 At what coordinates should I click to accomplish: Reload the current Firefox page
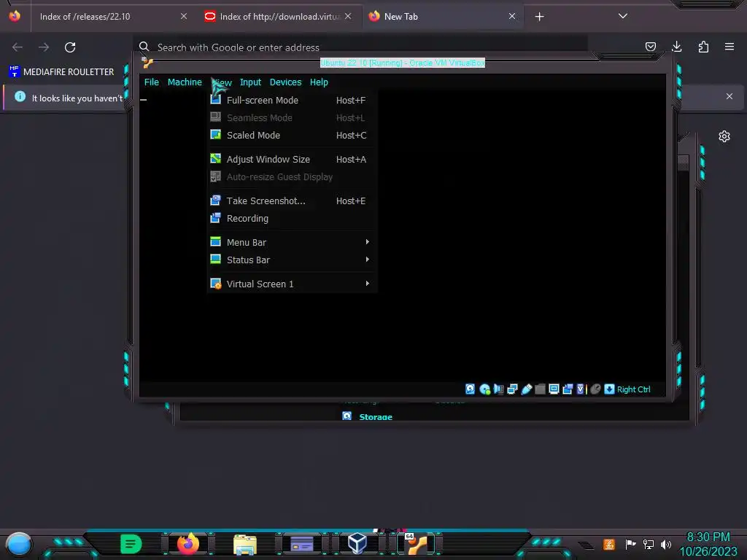70,47
